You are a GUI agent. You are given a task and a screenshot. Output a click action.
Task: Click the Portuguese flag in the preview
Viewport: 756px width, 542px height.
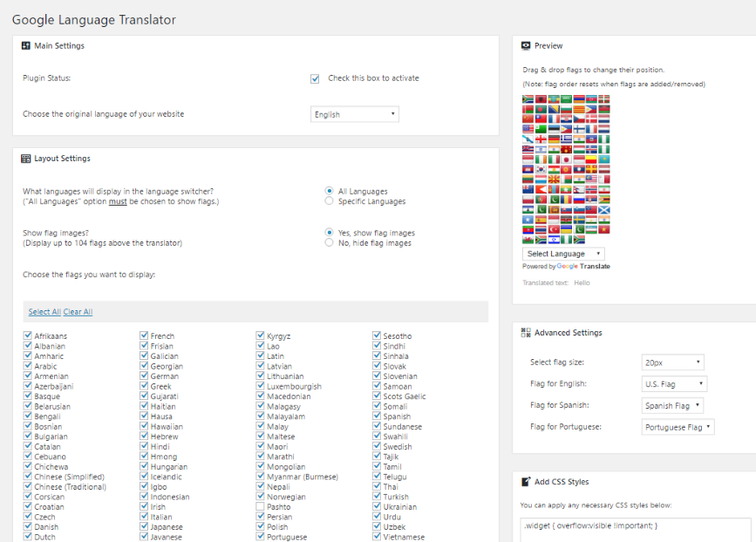(541, 200)
